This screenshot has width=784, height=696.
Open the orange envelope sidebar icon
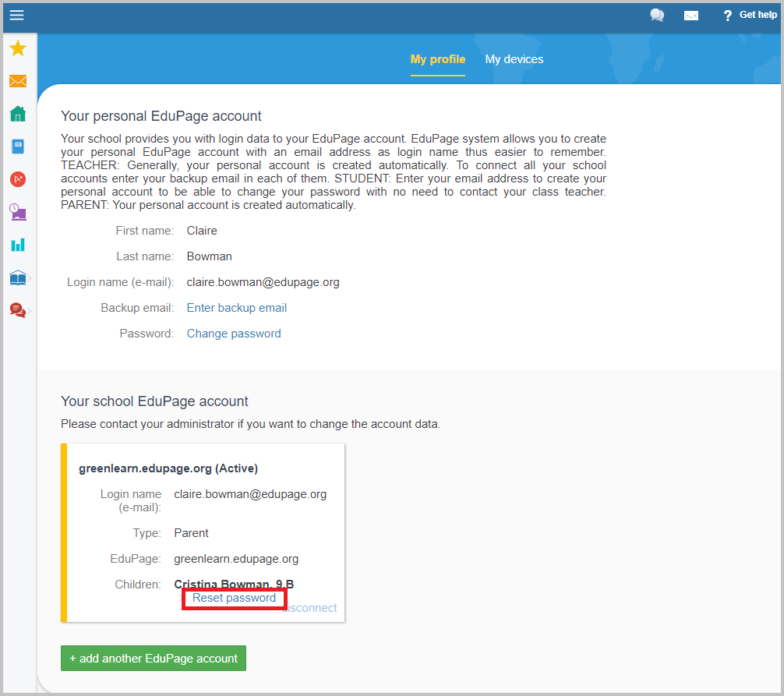pos(18,81)
